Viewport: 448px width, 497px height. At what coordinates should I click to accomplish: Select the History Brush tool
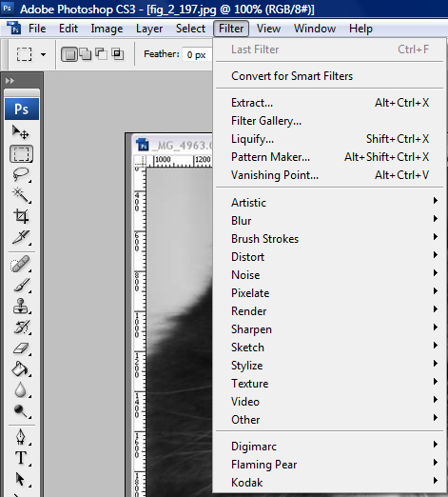(x=21, y=327)
